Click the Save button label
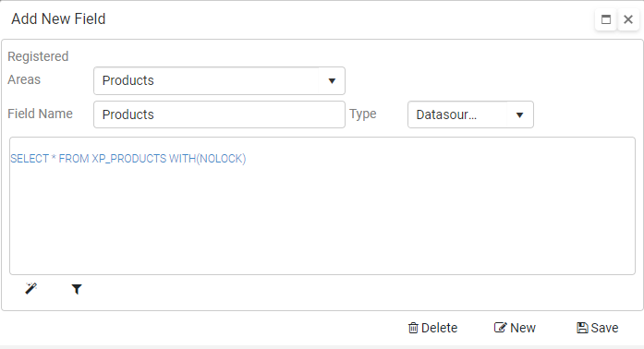The width and height of the screenshot is (644, 349). tap(604, 328)
